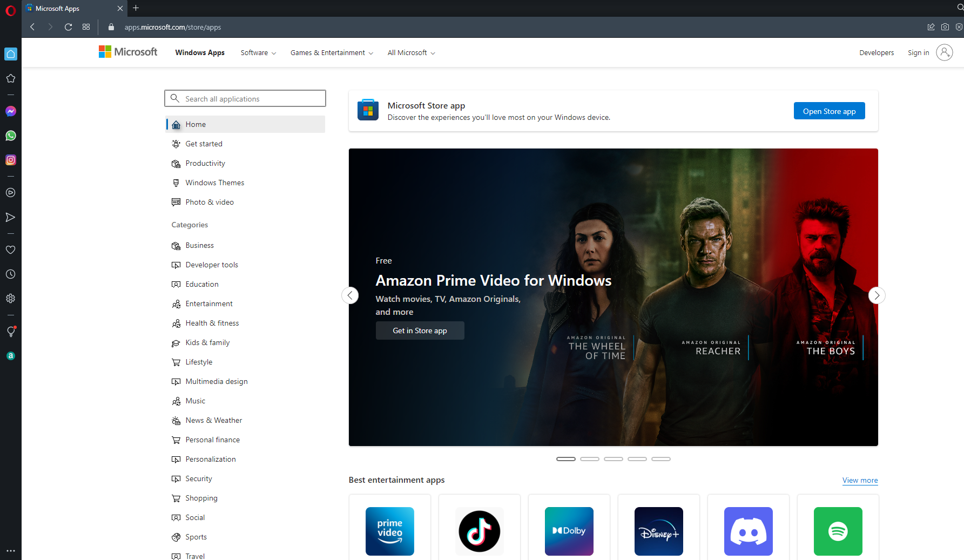Open the sidebar star bookmarks icon
964x560 pixels.
click(x=11, y=78)
